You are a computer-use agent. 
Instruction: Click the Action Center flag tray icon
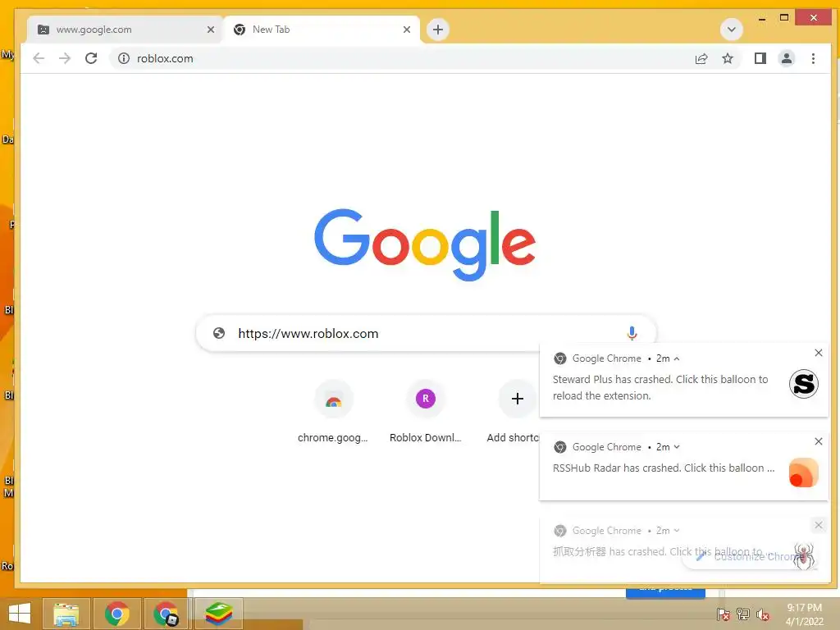click(724, 614)
